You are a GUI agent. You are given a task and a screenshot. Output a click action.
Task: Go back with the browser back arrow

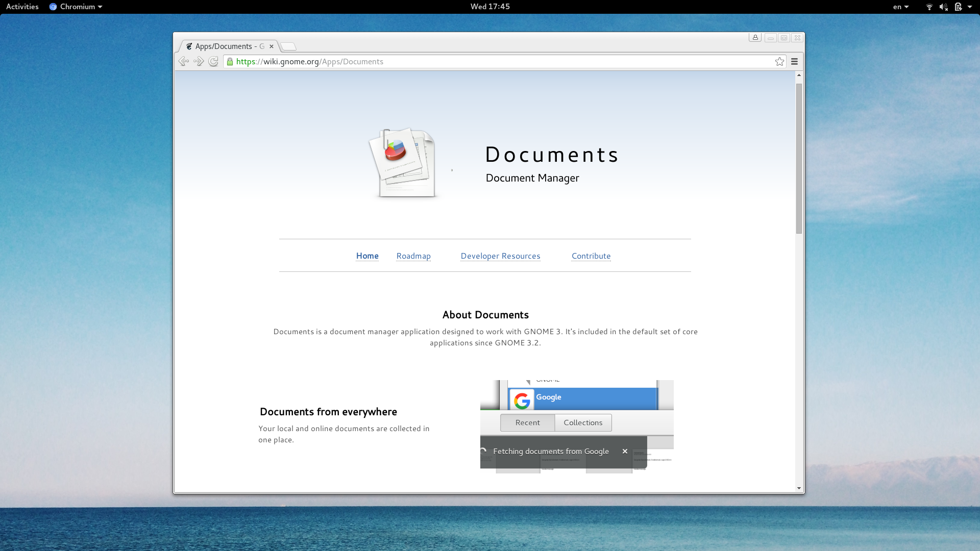point(184,62)
